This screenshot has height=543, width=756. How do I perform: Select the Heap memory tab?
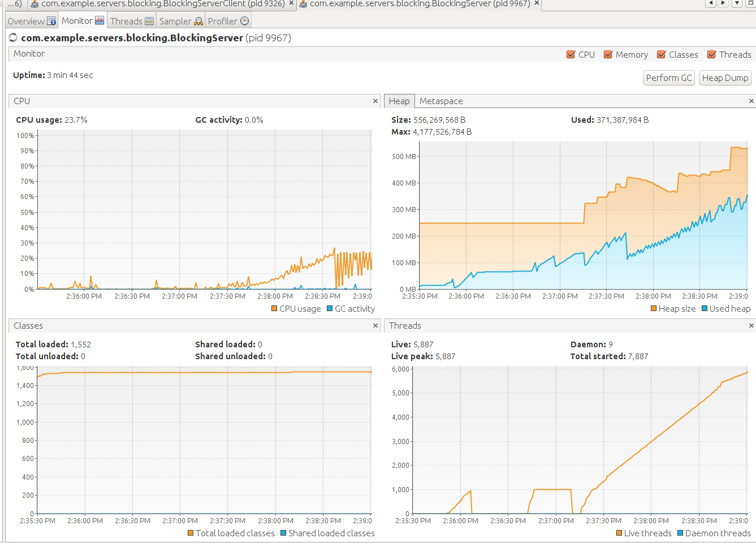point(399,101)
